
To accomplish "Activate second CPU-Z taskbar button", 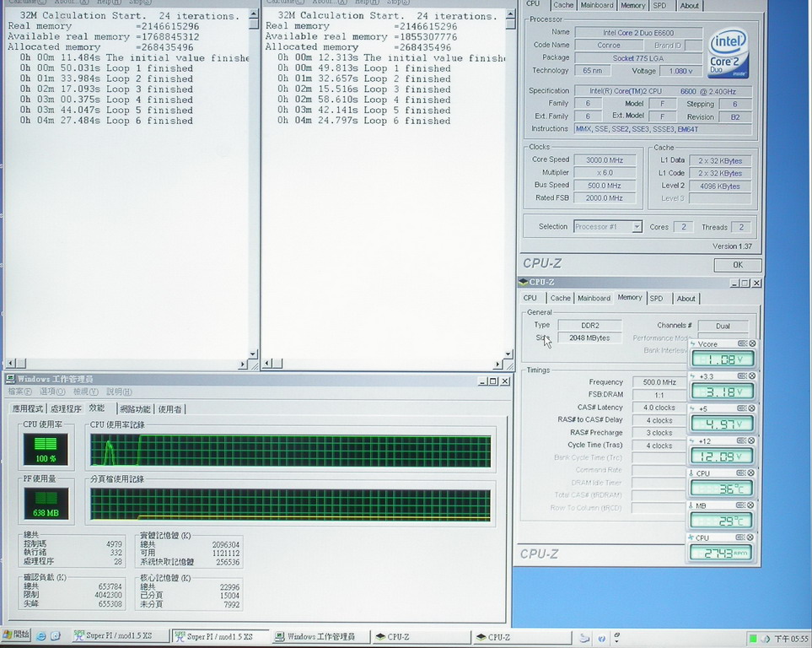I will tap(522, 636).
